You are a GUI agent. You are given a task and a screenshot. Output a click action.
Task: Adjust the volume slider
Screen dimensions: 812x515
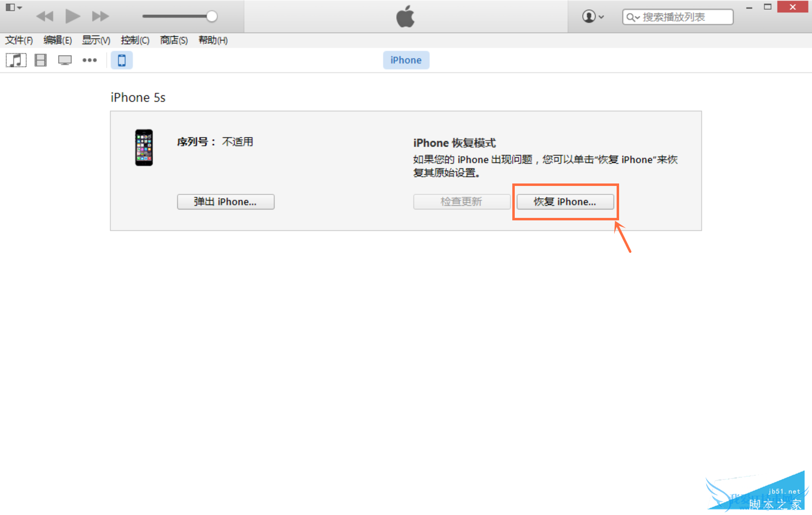[x=211, y=16]
